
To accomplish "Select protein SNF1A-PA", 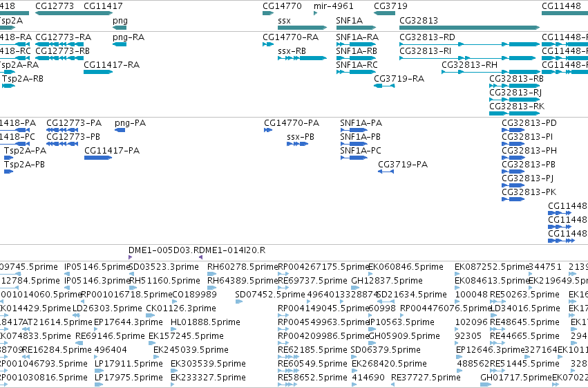I will pyautogui.click(x=354, y=130).
